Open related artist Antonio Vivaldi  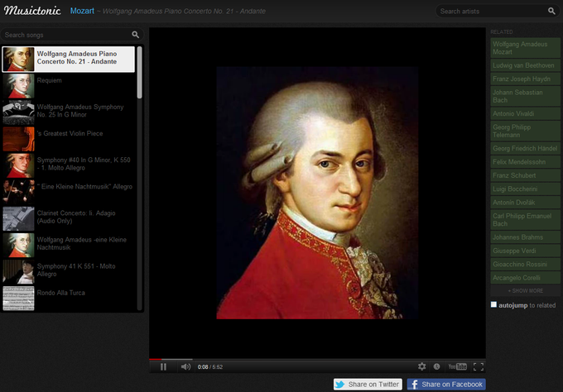point(525,113)
